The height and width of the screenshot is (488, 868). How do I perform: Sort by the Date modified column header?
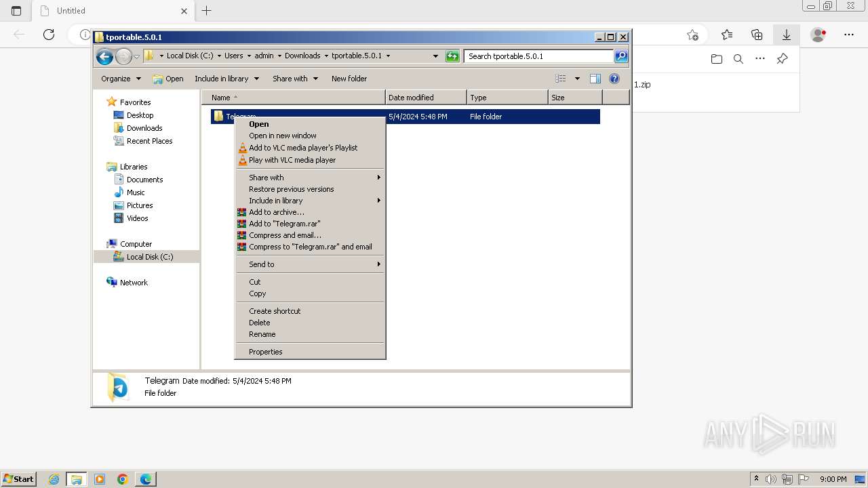pos(426,98)
